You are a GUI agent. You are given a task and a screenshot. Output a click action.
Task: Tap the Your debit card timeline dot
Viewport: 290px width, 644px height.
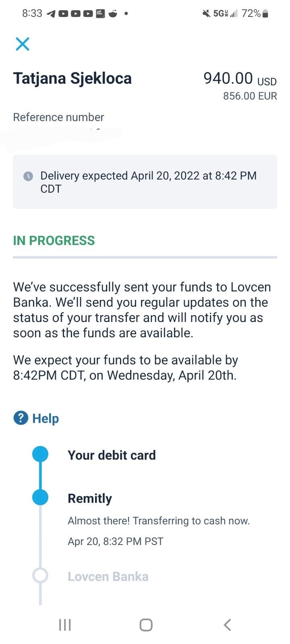[40, 454]
